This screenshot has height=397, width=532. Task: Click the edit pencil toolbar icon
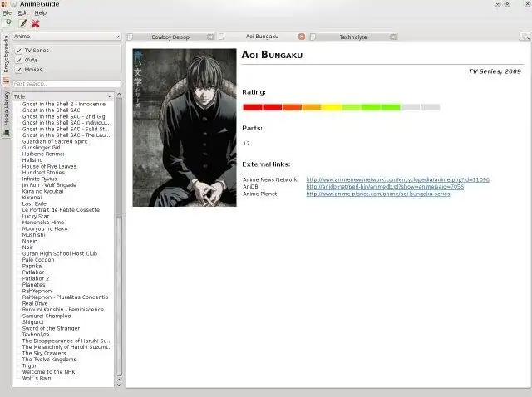point(22,23)
